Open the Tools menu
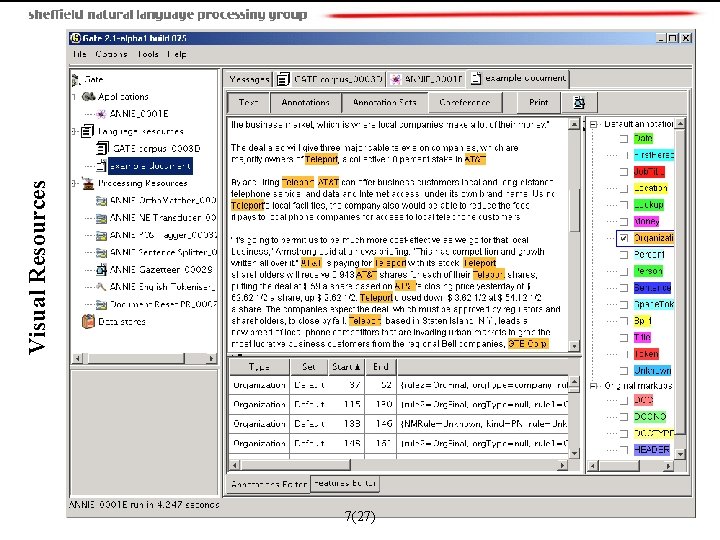 [148, 54]
